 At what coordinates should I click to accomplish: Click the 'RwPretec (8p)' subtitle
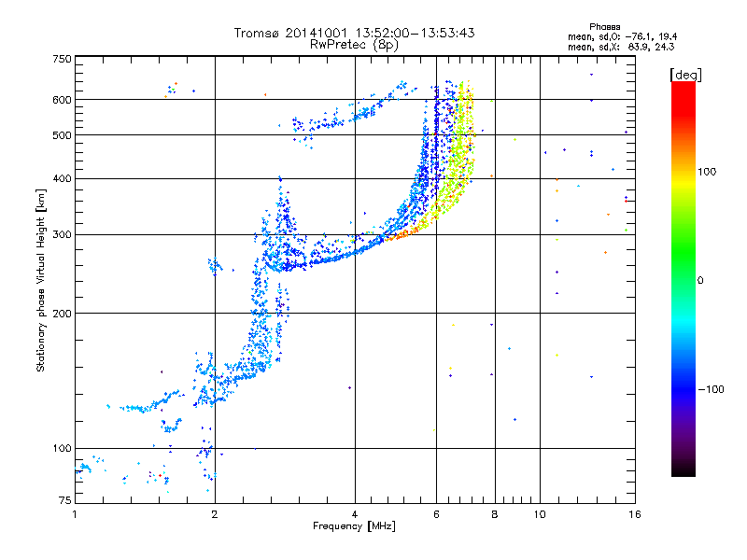tap(354, 45)
